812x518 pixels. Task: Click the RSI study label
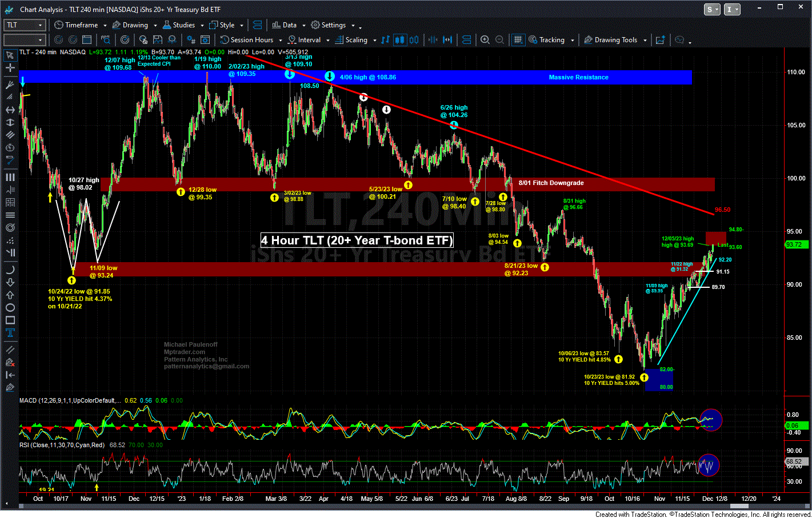click(62, 445)
